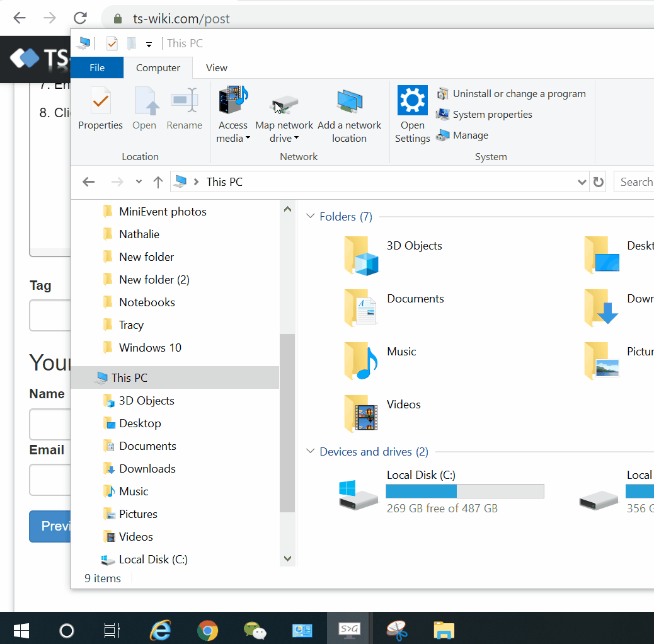Open Settings from the ribbon
Viewport: 654px width, 644px height.
(x=412, y=101)
